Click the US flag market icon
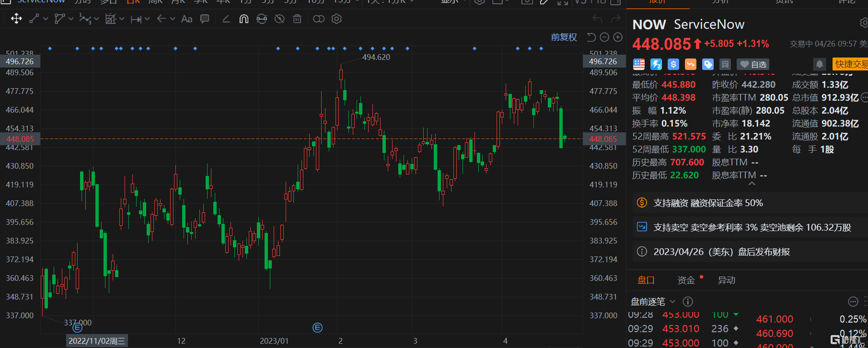Screen dimensions: 868x348 [639, 64]
